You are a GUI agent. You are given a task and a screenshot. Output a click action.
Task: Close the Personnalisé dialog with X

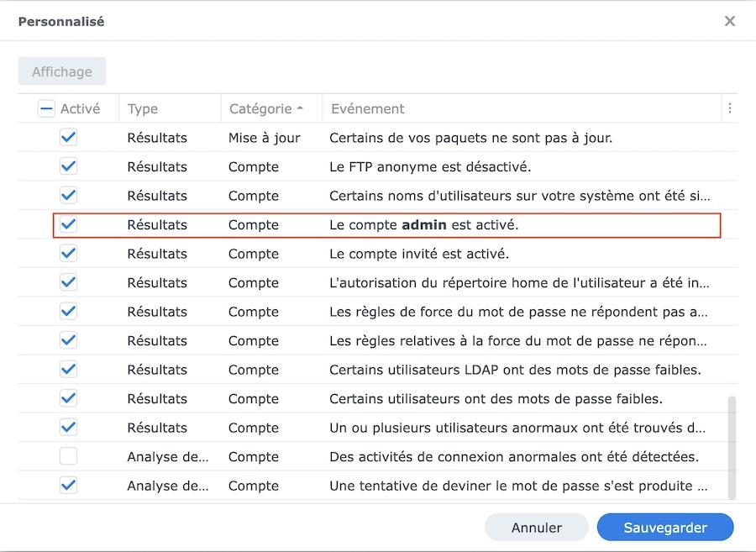(729, 21)
